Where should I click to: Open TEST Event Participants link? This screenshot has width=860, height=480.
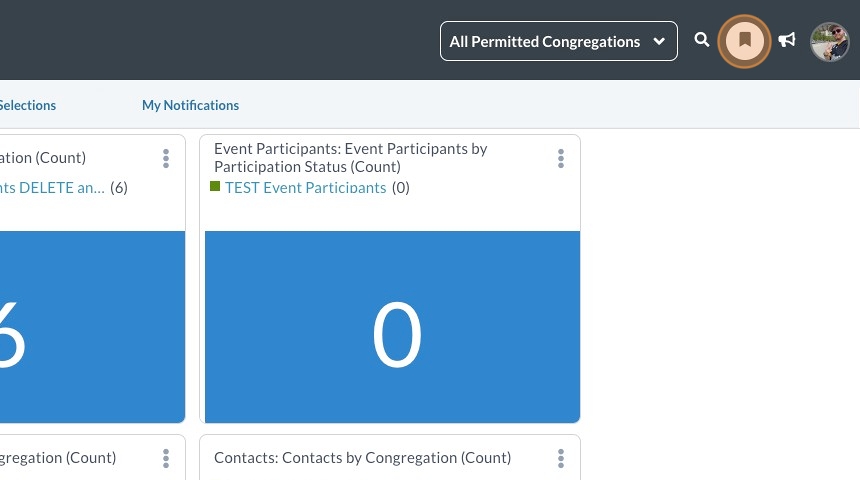pos(305,188)
